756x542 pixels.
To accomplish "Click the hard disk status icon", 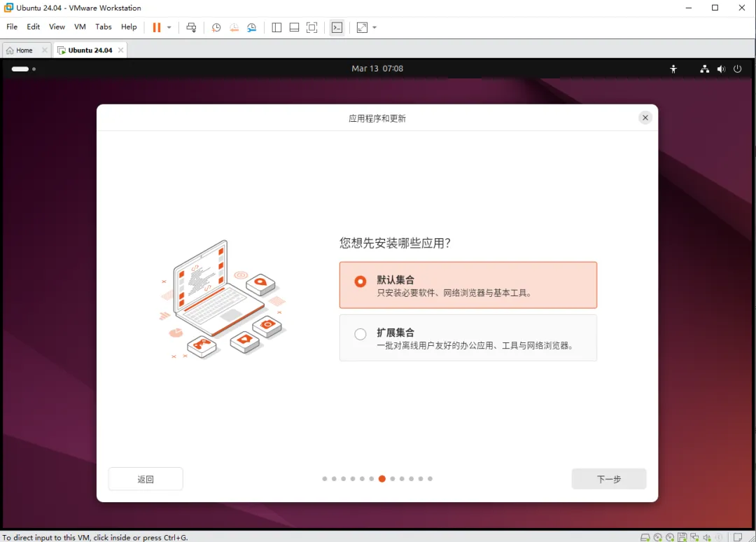I will tap(645, 537).
